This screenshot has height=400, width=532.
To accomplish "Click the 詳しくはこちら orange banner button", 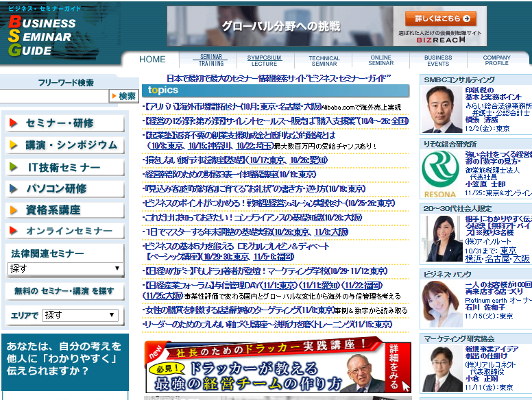I will (440, 18).
